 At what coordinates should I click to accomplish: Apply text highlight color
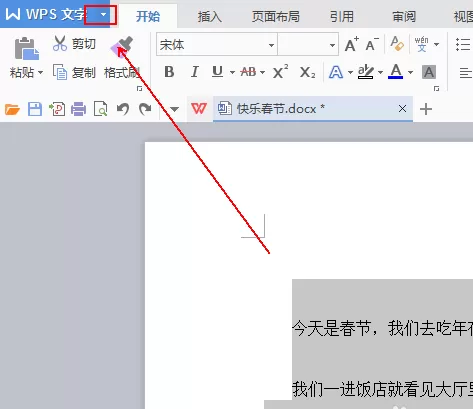(x=366, y=72)
